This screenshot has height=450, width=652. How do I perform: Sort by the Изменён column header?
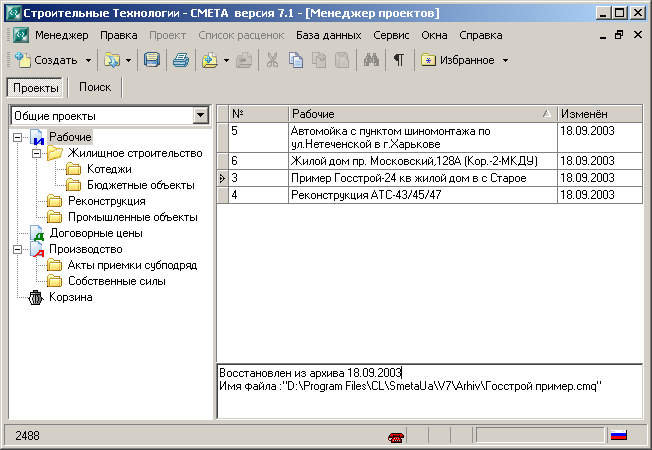[600, 114]
